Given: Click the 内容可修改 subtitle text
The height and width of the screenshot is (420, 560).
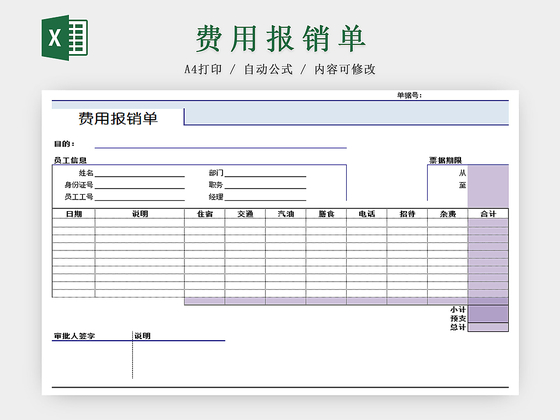Looking at the screenshot, I should click(345, 69).
